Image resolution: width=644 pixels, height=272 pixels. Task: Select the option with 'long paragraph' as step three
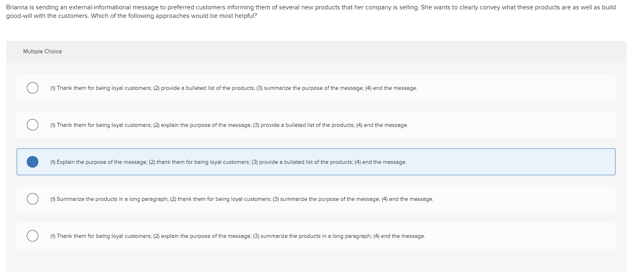pyautogui.click(x=238, y=236)
